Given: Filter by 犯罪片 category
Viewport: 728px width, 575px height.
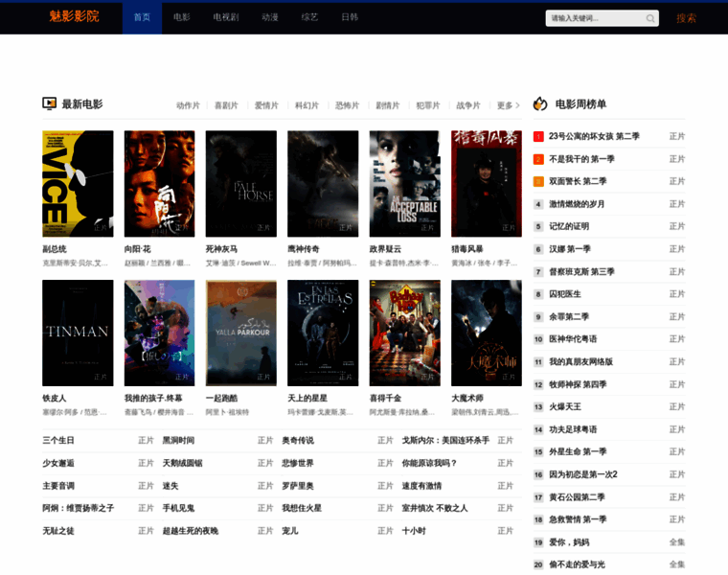Looking at the screenshot, I should (428, 105).
